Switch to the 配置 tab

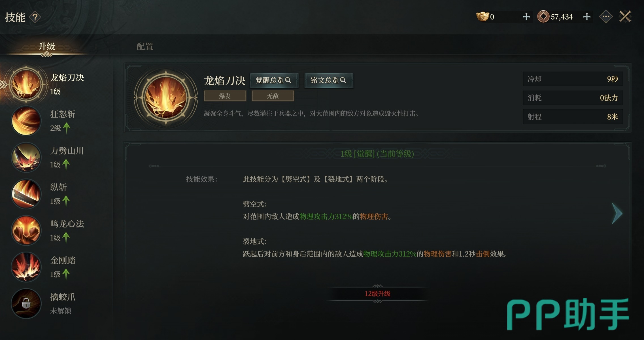(145, 46)
